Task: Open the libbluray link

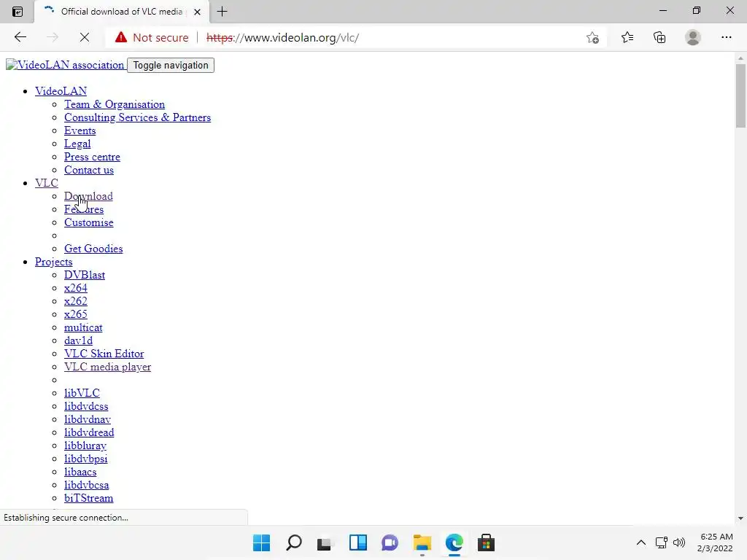Action: pyautogui.click(x=85, y=446)
